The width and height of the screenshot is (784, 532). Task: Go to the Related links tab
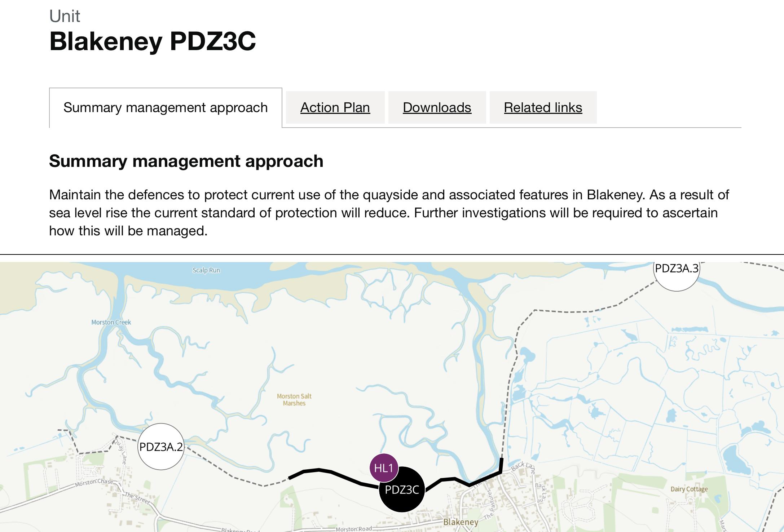(x=543, y=107)
